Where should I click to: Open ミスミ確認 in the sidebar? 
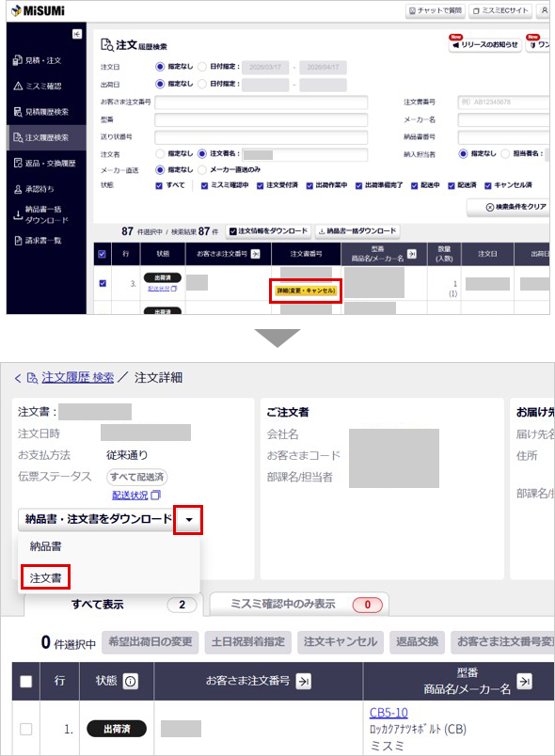pyautogui.click(x=38, y=86)
